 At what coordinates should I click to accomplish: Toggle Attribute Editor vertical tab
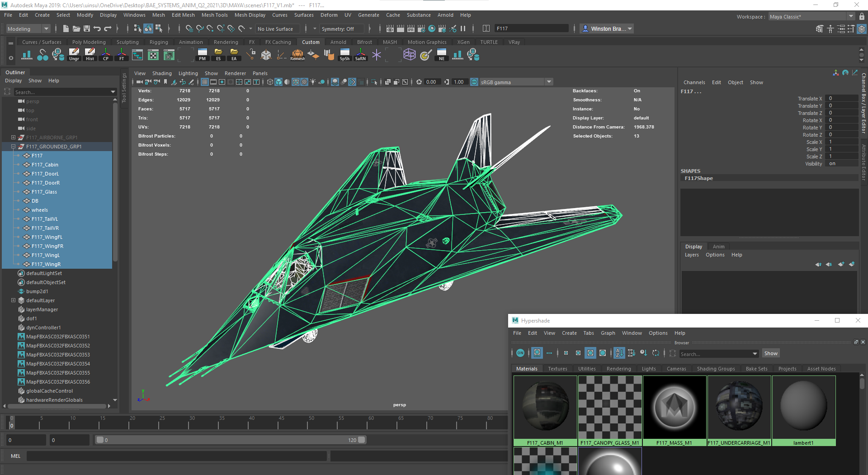tap(863, 162)
